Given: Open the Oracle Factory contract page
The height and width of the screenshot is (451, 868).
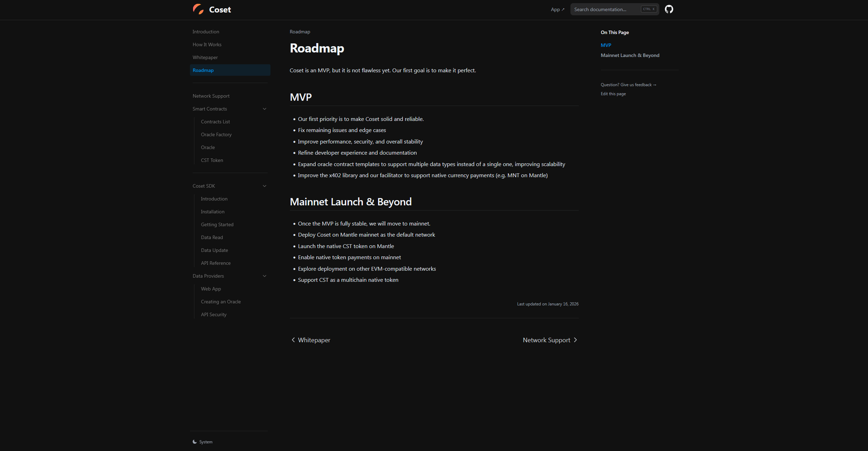Looking at the screenshot, I should point(216,134).
